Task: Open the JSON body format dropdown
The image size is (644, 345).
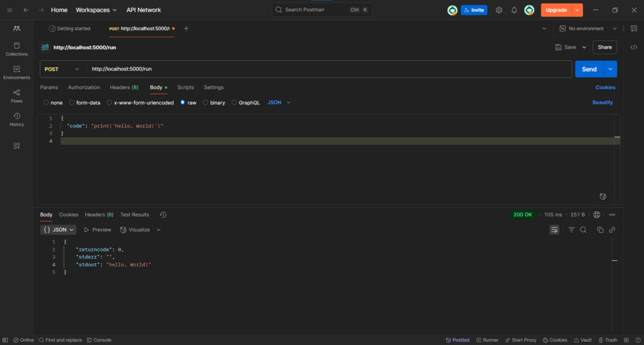Action: [x=279, y=102]
